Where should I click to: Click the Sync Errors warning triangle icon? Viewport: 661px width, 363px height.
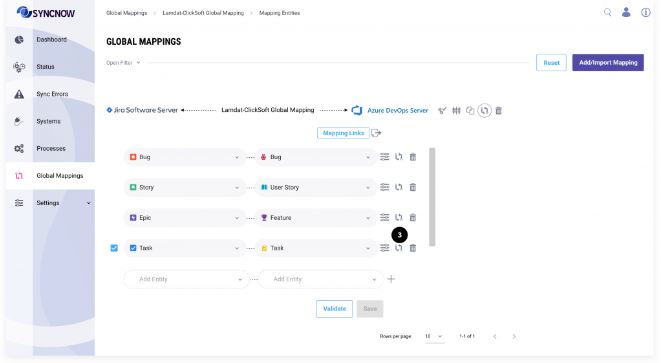19,94
